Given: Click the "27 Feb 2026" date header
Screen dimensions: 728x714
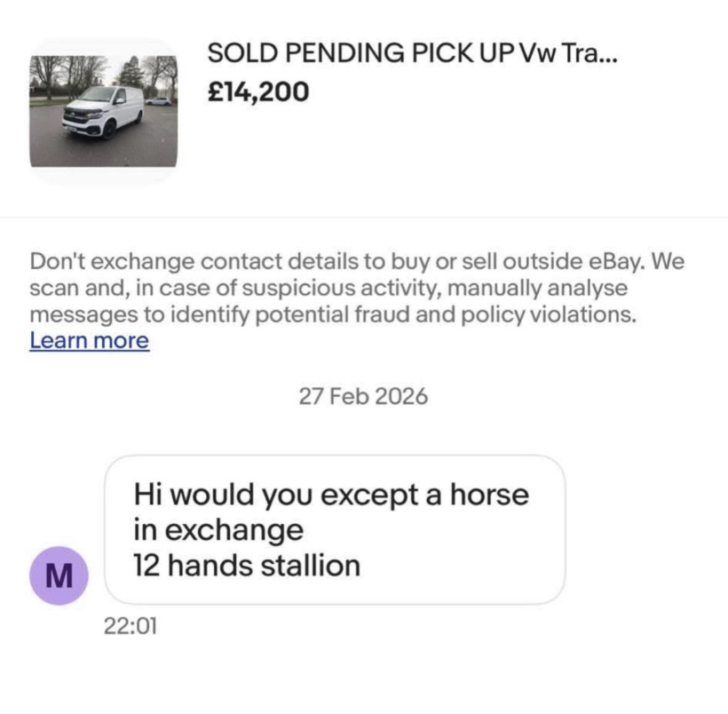Looking at the screenshot, I should [x=363, y=396].
